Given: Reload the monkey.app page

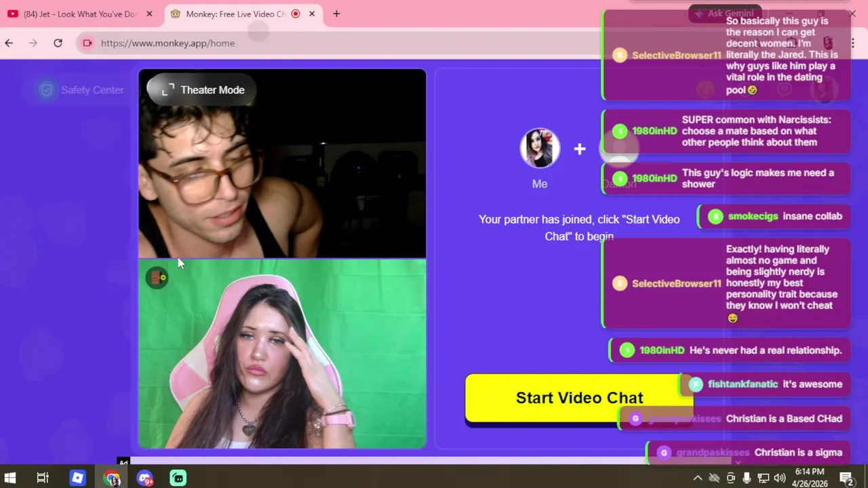Looking at the screenshot, I should coord(58,43).
